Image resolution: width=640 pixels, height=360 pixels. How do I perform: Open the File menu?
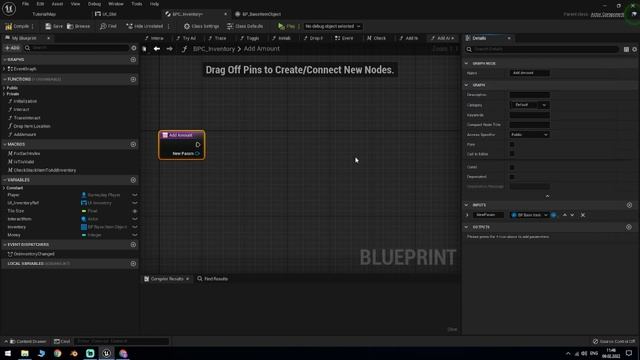click(25, 4)
